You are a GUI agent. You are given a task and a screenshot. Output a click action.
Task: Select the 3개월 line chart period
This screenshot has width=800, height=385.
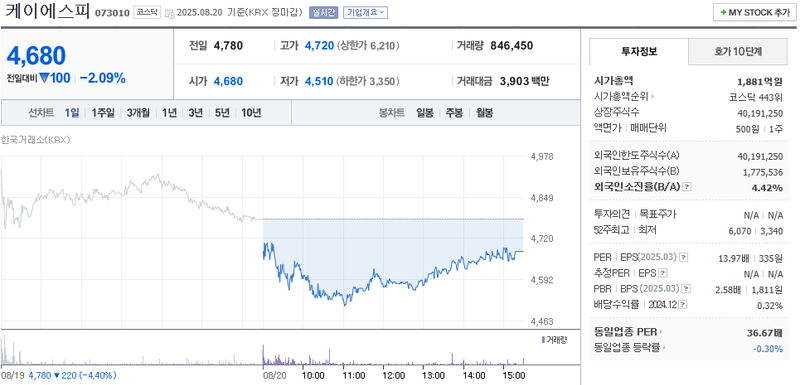point(138,113)
